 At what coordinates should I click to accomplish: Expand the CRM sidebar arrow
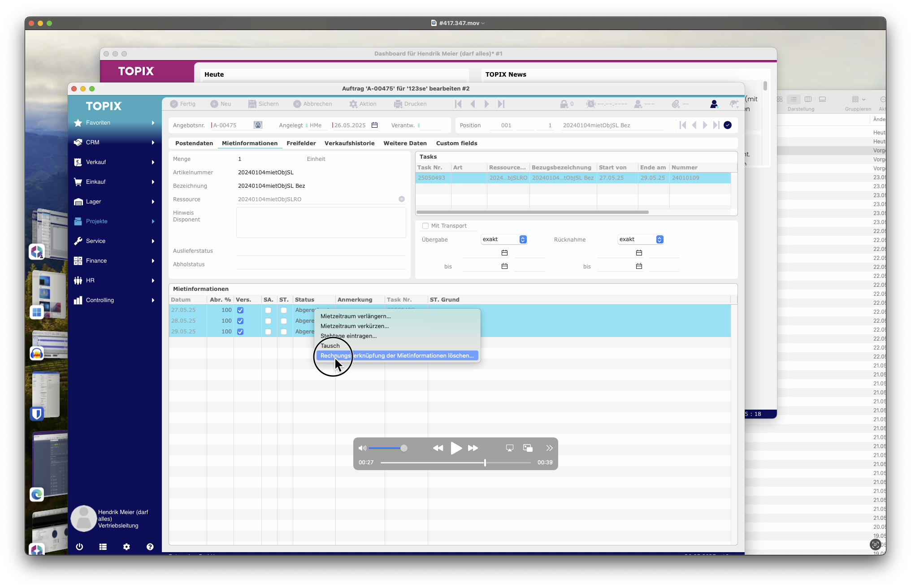[x=153, y=143]
